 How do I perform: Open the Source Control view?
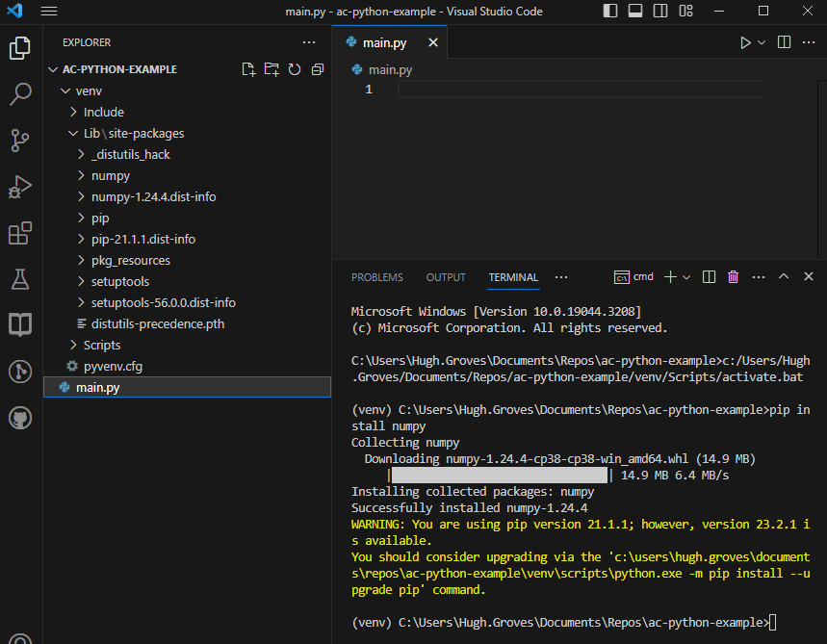tap(20, 141)
